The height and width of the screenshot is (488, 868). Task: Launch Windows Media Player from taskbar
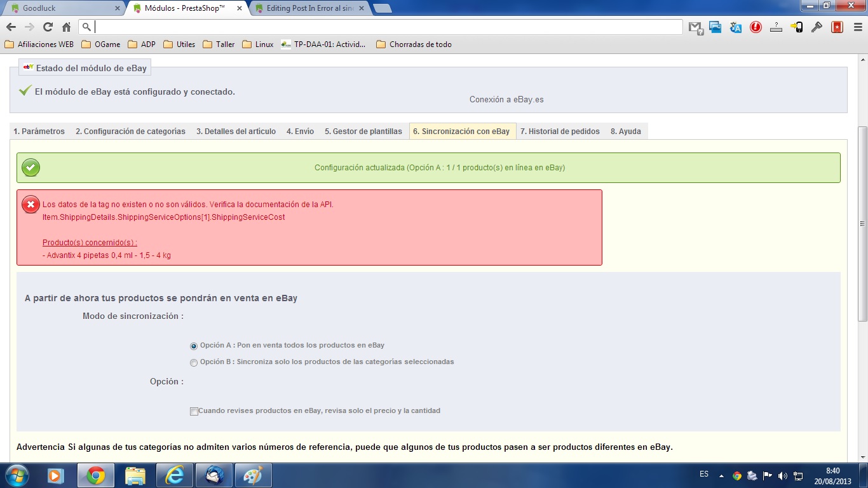(56, 475)
